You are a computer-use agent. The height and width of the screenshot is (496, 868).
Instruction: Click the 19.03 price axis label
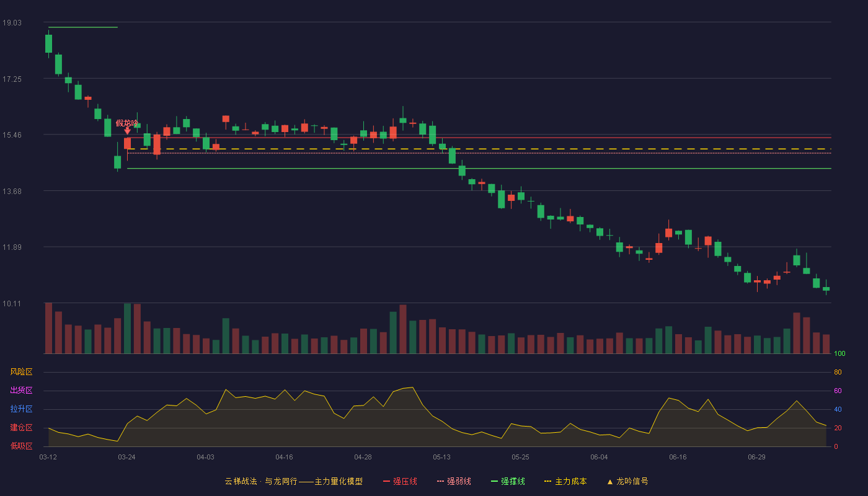(12, 23)
